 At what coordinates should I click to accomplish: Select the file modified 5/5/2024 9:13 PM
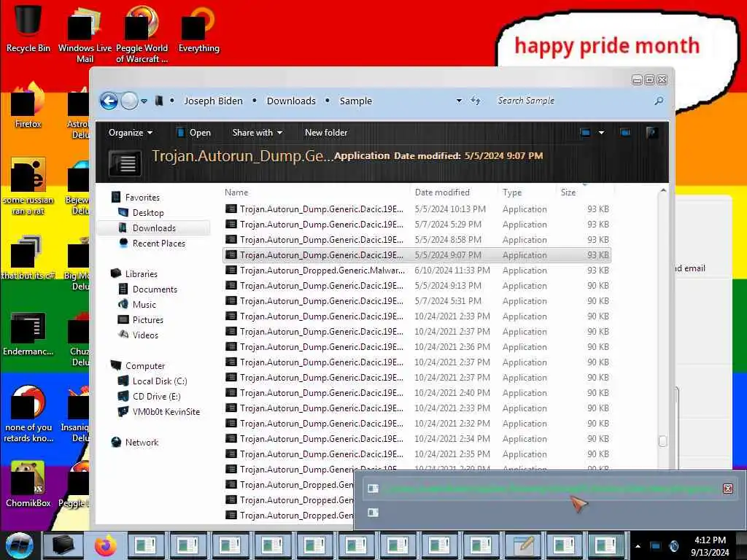[417, 286]
